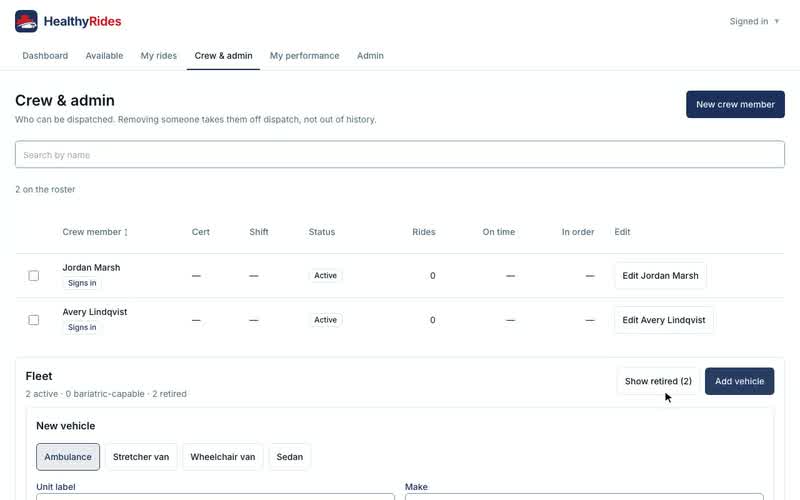
Task: Click the Edit Avery Lindqvist button
Action: click(x=664, y=320)
